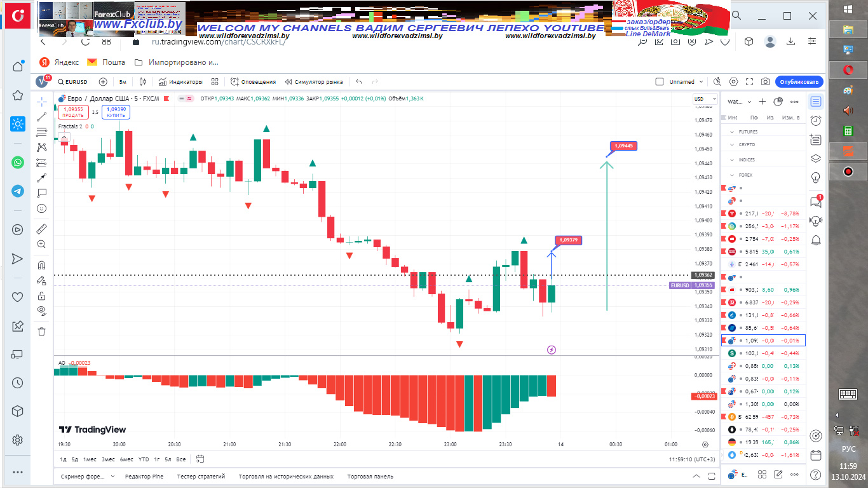Open the ideas lightbulb panel

816,177
